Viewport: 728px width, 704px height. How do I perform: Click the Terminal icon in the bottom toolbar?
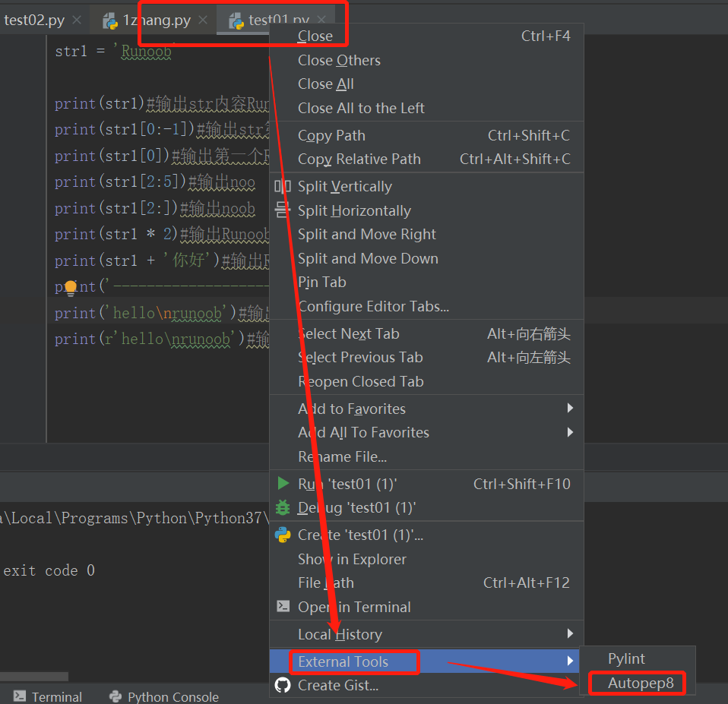[19, 696]
